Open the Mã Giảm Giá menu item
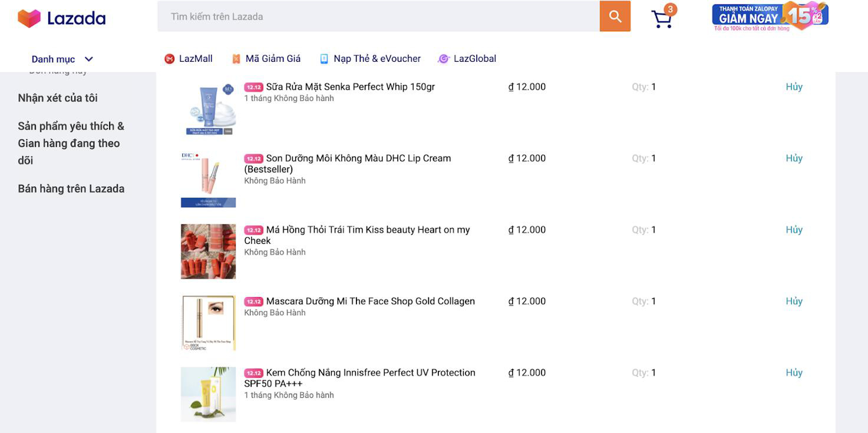 point(266,59)
